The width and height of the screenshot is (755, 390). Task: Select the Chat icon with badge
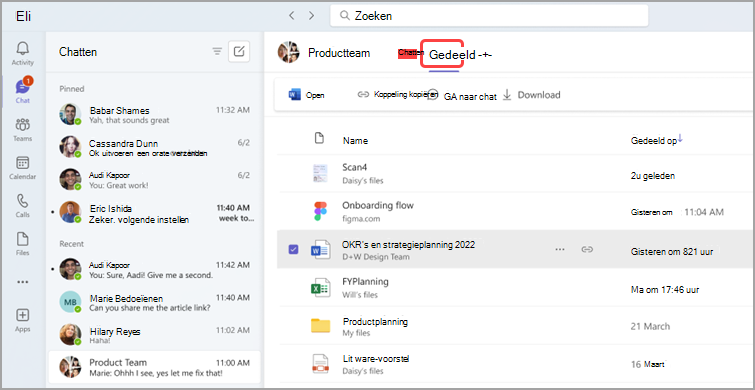coord(23,91)
